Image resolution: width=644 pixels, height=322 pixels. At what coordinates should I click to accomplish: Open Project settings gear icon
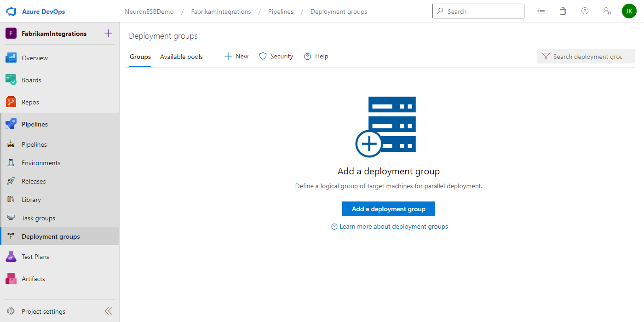click(x=11, y=311)
